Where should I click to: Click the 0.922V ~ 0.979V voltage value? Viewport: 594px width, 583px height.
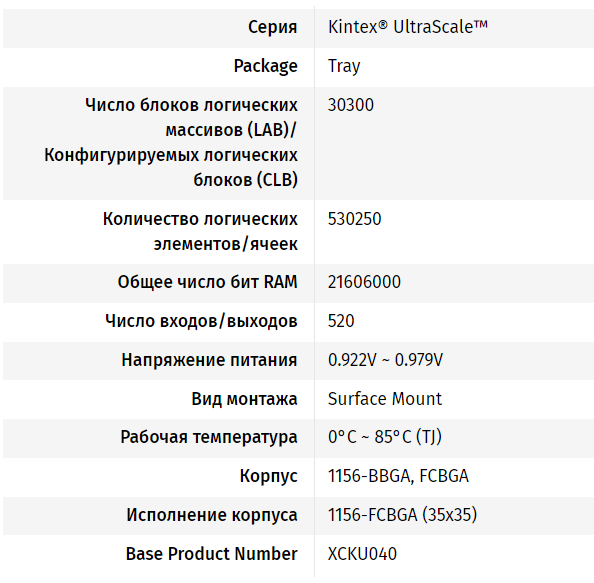[385, 360]
